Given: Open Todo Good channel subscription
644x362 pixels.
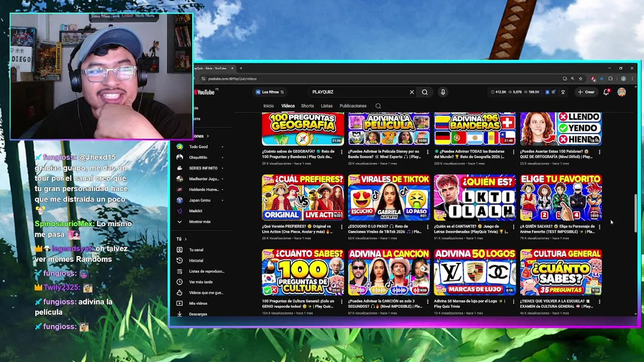Looking at the screenshot, I should click(198, 147).
